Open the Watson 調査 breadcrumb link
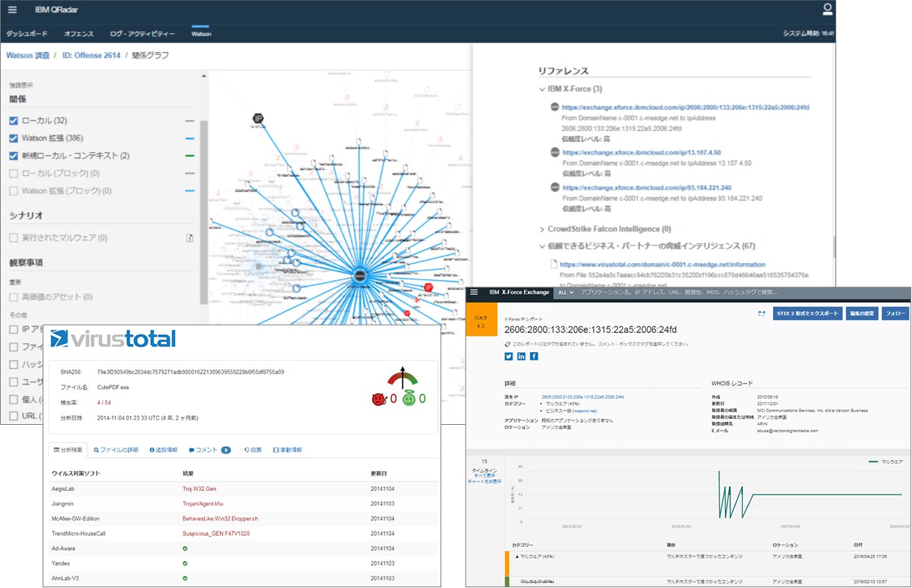 (27, 55)
